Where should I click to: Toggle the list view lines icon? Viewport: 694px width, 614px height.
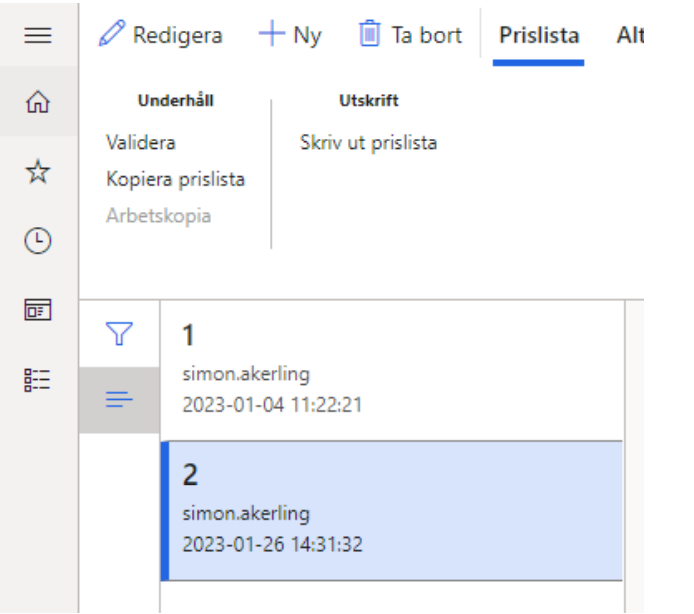119,399
